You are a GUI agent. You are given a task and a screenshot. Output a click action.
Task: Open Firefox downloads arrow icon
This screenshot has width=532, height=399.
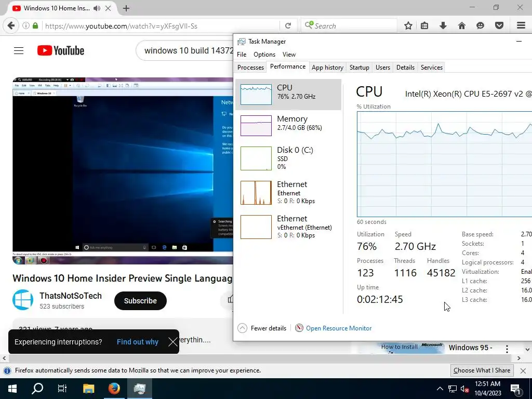443,25
